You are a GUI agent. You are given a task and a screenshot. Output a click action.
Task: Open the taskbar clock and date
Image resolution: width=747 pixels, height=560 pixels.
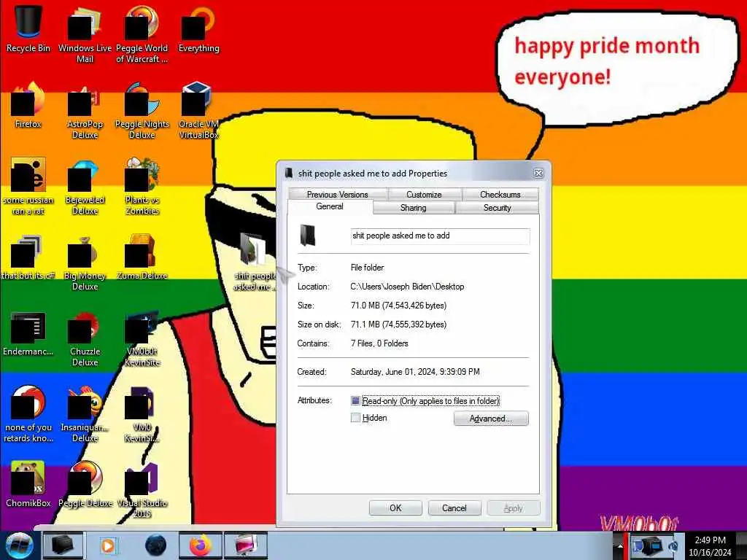(x=710, y=546)
